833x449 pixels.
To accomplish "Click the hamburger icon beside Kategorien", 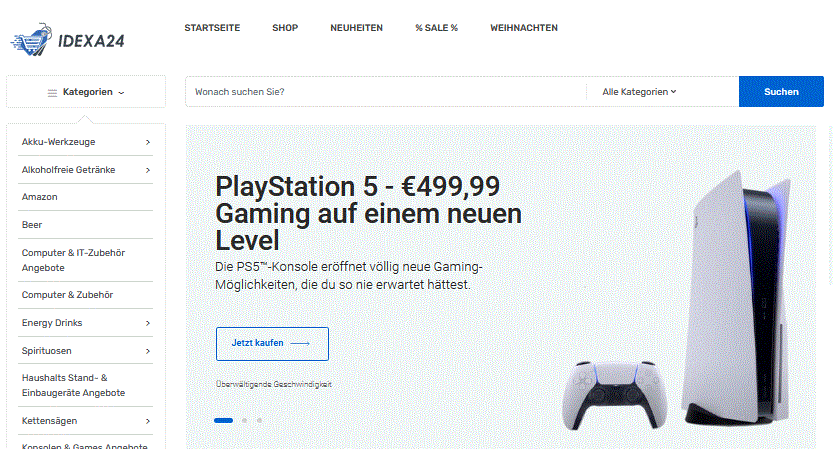I will coord(52,92).
